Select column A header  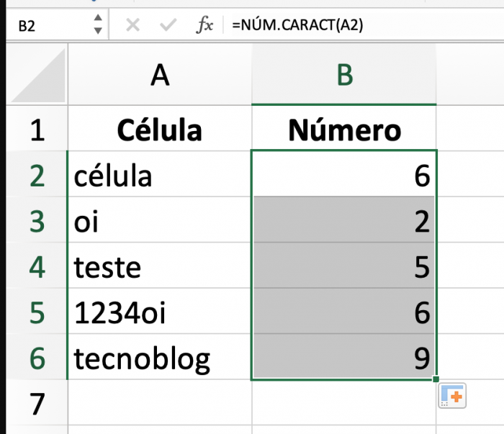160,75
